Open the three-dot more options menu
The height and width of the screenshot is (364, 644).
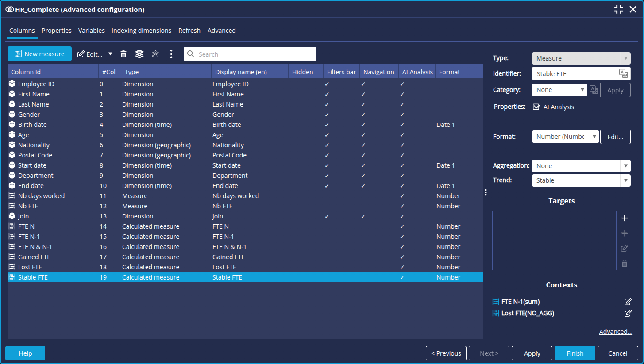pyautogui.click(x=171, y=54)
